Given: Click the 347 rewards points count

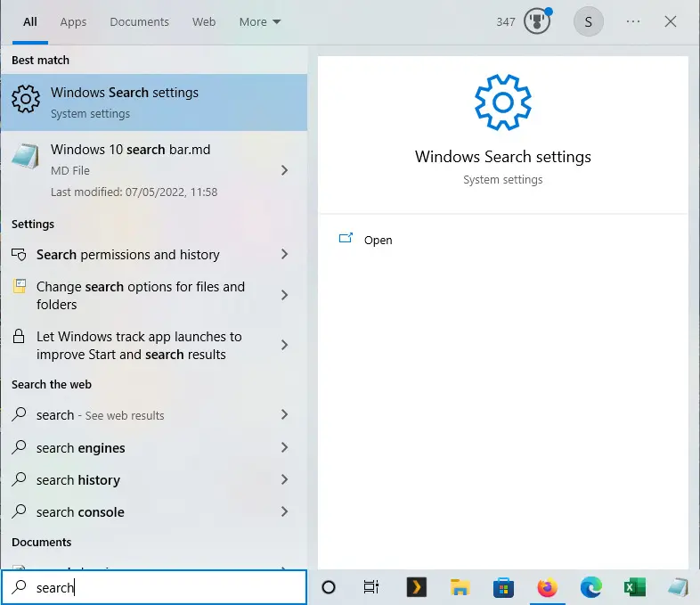Looking at the screenshot, I should pyautogui.click(x=506, y=22).
